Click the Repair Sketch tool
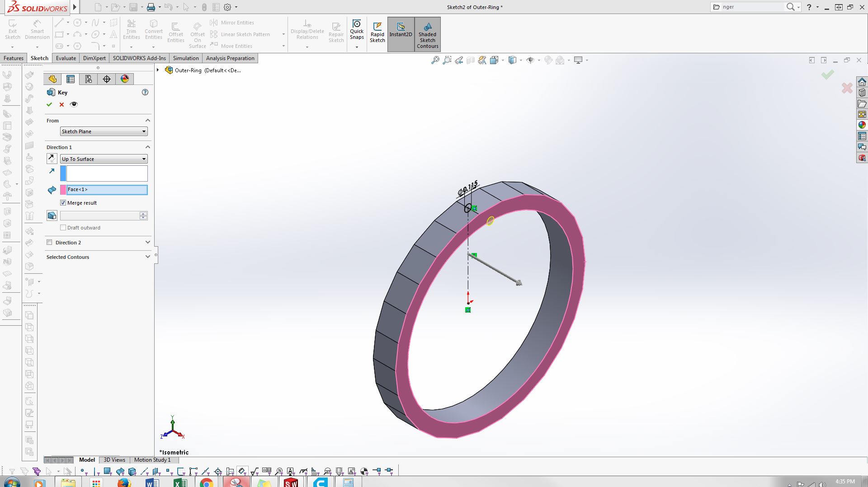This screenshot has width=868, height=487. click(336, 33)
